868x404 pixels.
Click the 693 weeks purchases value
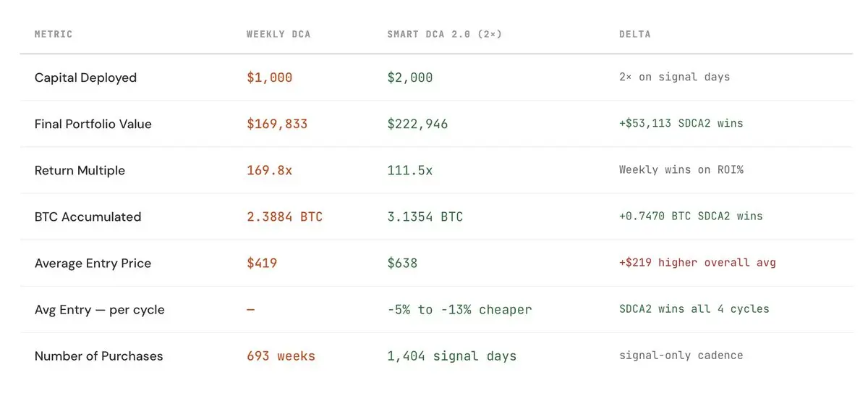pyautogui.click(x=281, y=355)
